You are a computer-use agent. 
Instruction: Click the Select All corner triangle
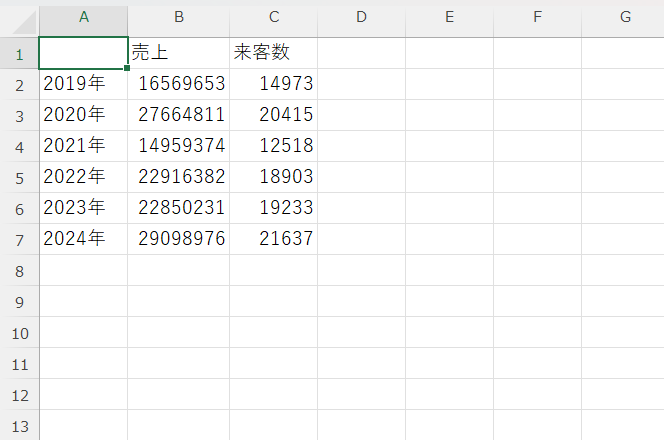point(24,22)
